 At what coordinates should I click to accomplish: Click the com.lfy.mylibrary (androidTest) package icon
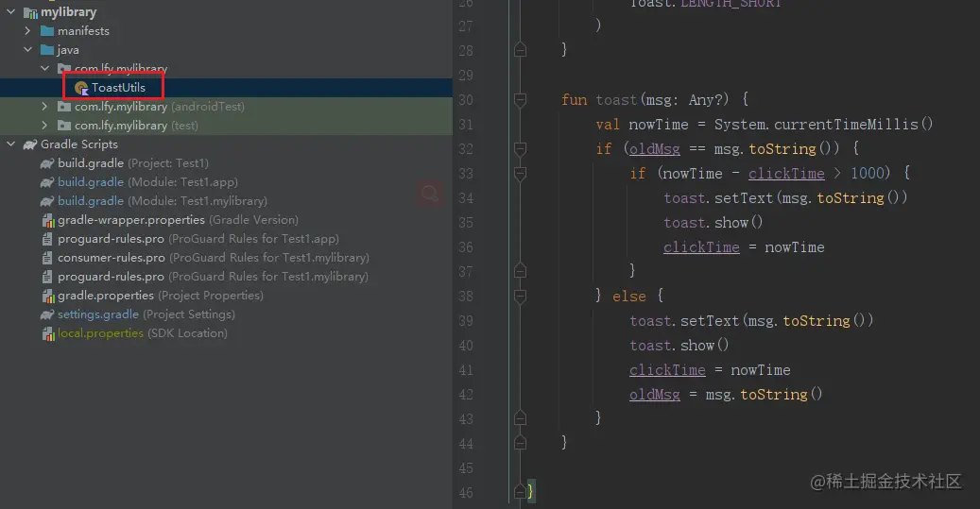[64, 106]
